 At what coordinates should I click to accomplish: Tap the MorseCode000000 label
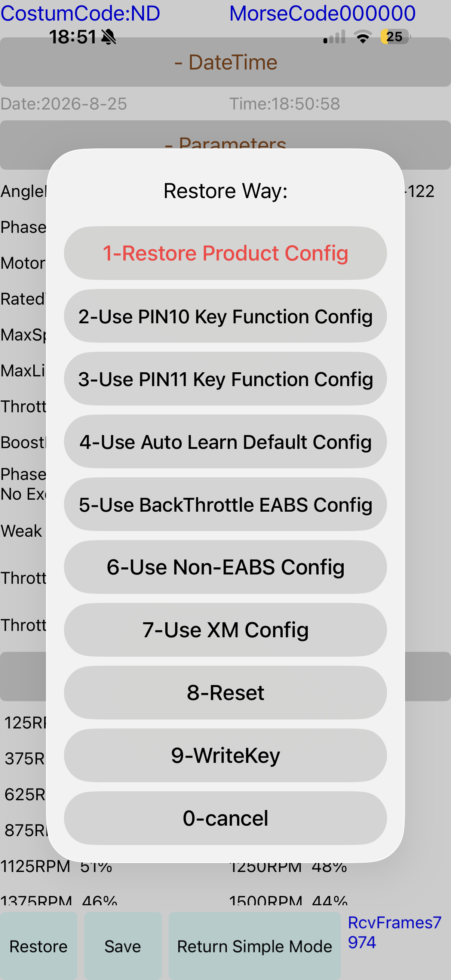(x=322, y=13)
